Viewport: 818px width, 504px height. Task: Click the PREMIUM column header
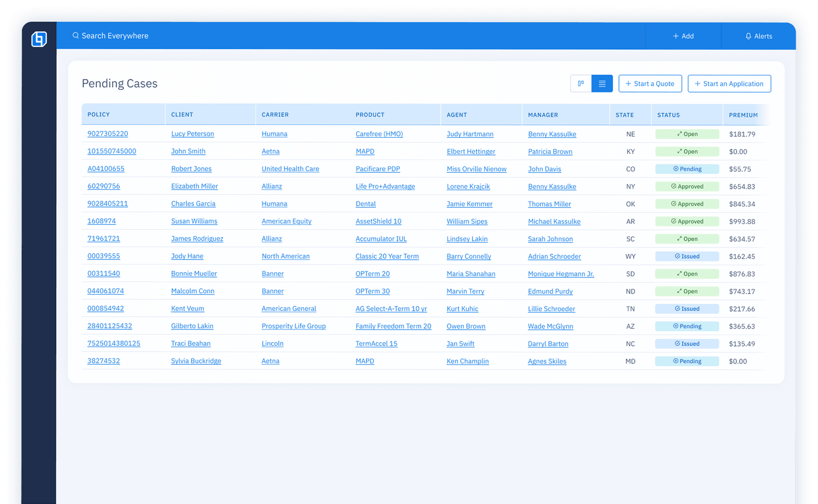point(743,115)
